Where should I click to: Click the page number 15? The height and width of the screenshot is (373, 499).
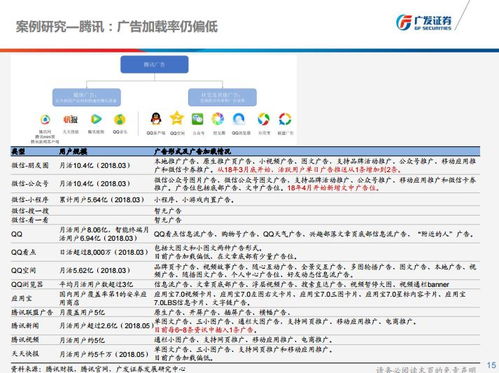click(x=491, y=365)
